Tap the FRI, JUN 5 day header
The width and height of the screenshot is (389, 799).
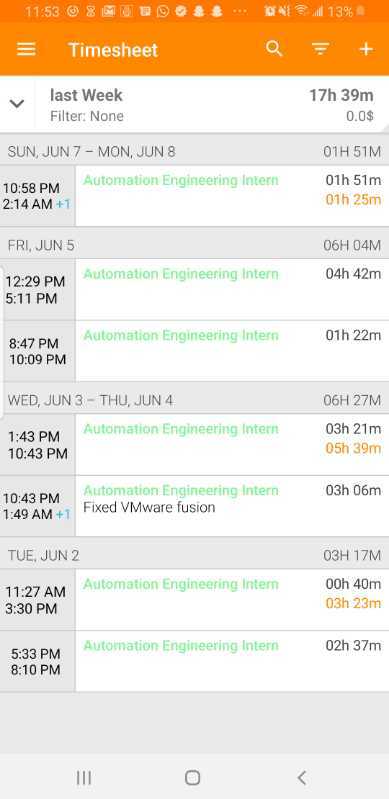(x=194, y=245)
